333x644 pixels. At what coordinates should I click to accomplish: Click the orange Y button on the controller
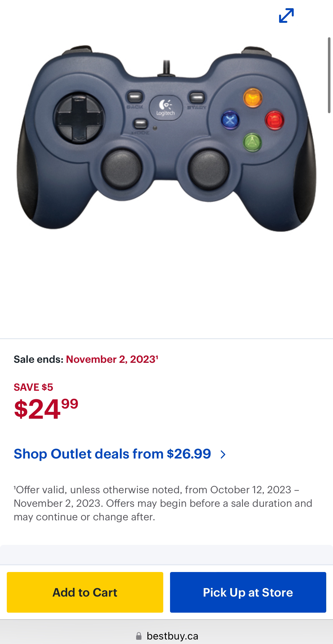253,98
